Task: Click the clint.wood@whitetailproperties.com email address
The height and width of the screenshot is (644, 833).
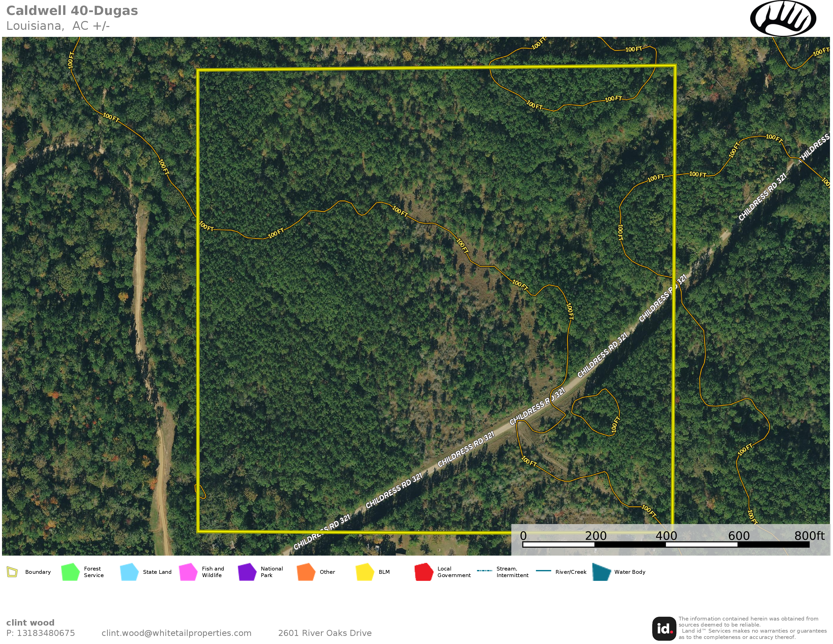Action: [x=176, y=633]
